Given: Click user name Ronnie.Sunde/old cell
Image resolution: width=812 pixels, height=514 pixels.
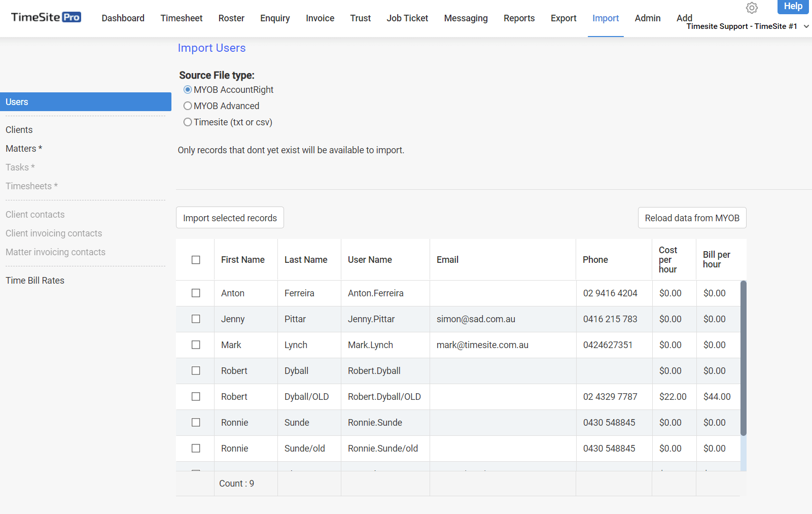Looking at the screenshot, I should [385, 449].
